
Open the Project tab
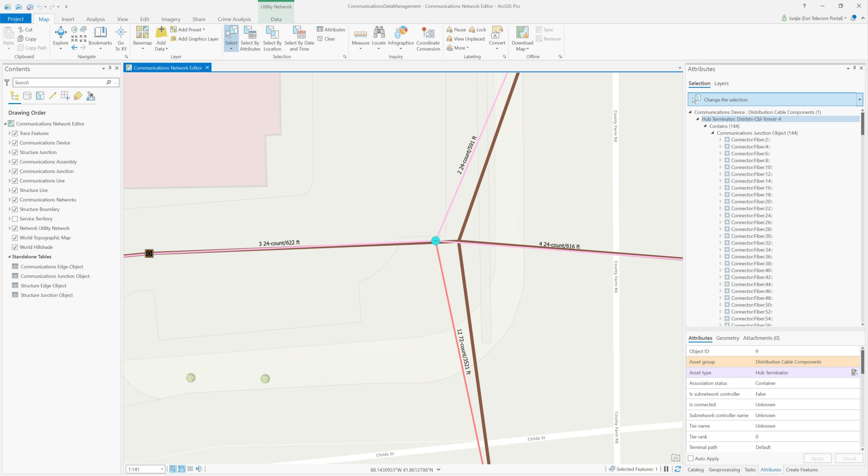(x=16, y=19)
